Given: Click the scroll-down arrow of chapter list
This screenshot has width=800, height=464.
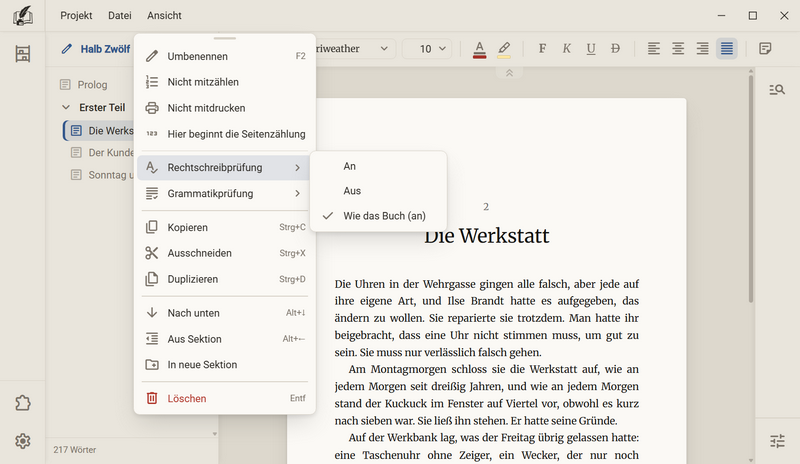Looking at the screenshot, I should 215,434.
